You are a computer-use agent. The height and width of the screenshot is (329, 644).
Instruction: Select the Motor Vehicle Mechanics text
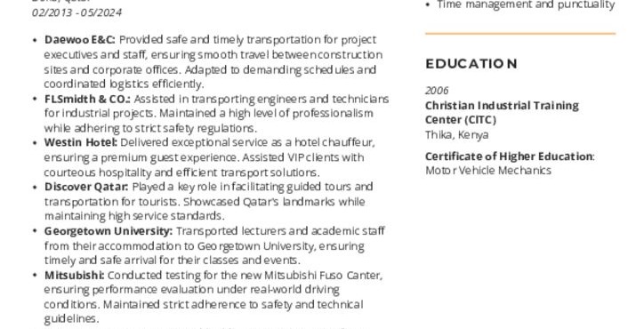click(488, 171)
